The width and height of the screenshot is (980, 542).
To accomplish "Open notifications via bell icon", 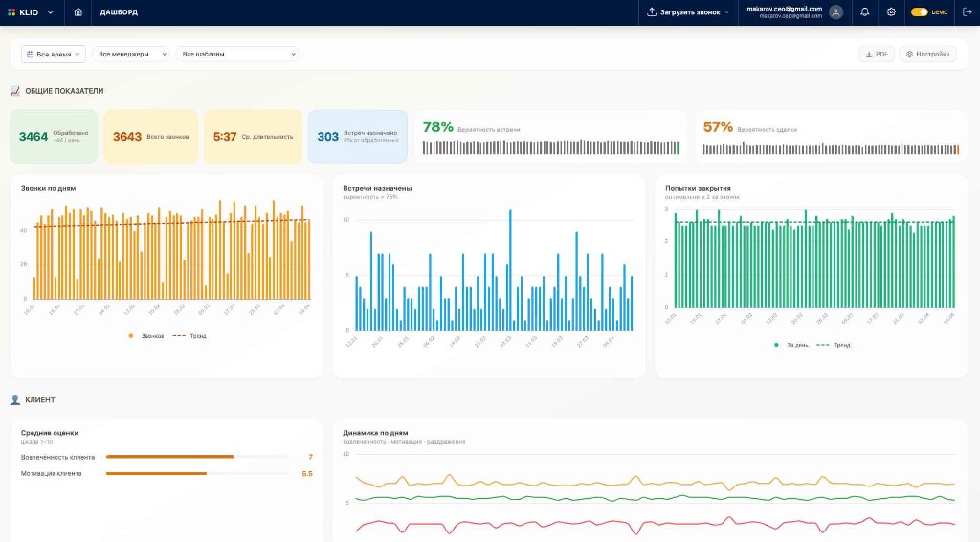I will (x=864, y=12).
